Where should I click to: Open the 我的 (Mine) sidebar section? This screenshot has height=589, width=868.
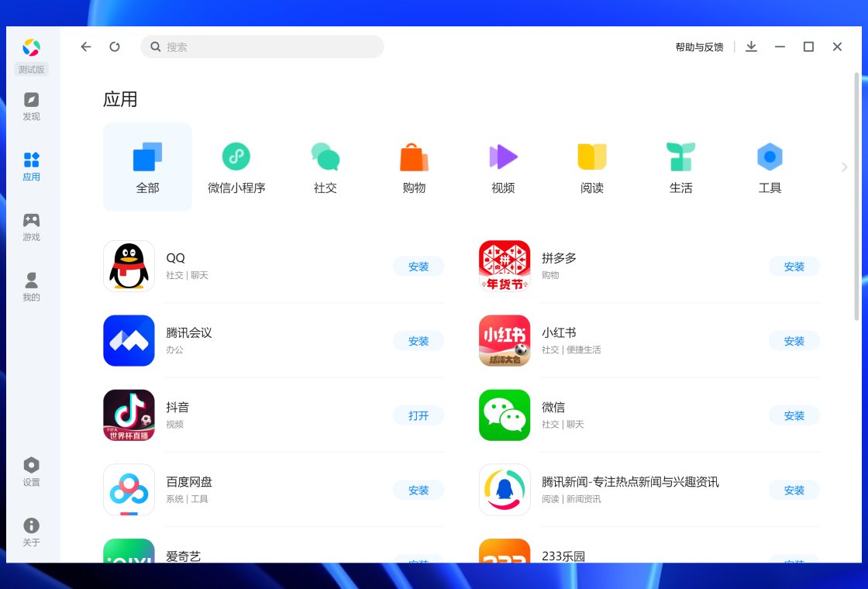point(32,287)
